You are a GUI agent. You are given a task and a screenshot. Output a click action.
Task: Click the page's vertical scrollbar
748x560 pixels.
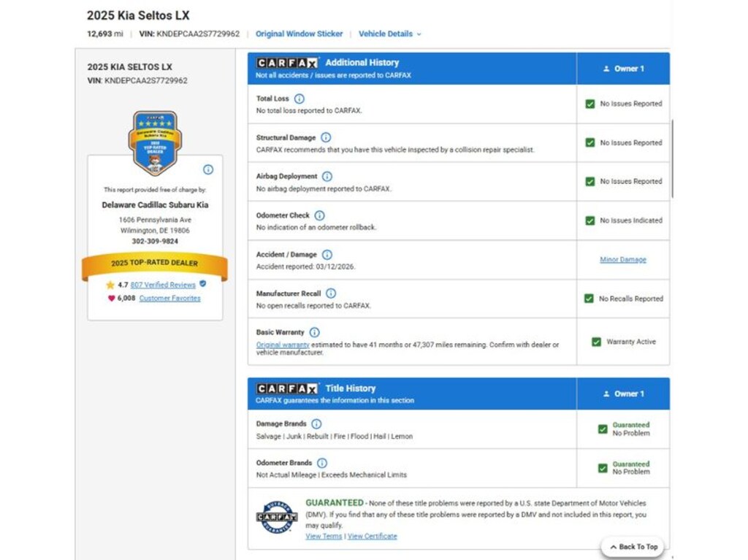coord(672,158)
